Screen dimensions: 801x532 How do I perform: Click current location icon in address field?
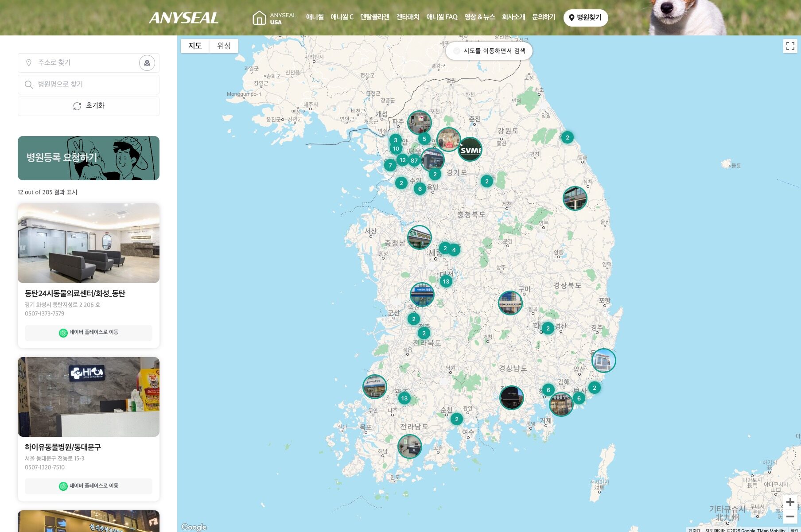pyautogui.click(x=147, y=63)
